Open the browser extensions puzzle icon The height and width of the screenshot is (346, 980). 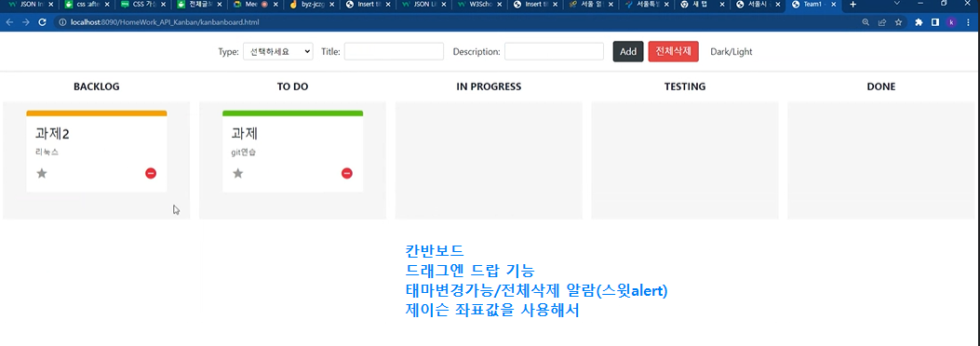pos(919,22)
